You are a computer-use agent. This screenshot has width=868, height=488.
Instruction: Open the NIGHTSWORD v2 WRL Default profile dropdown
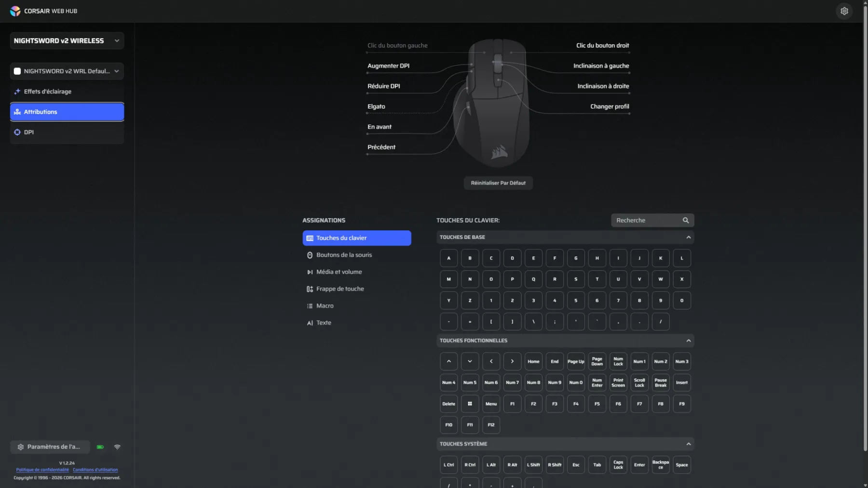pyautogui.click(x=67, y=71)
